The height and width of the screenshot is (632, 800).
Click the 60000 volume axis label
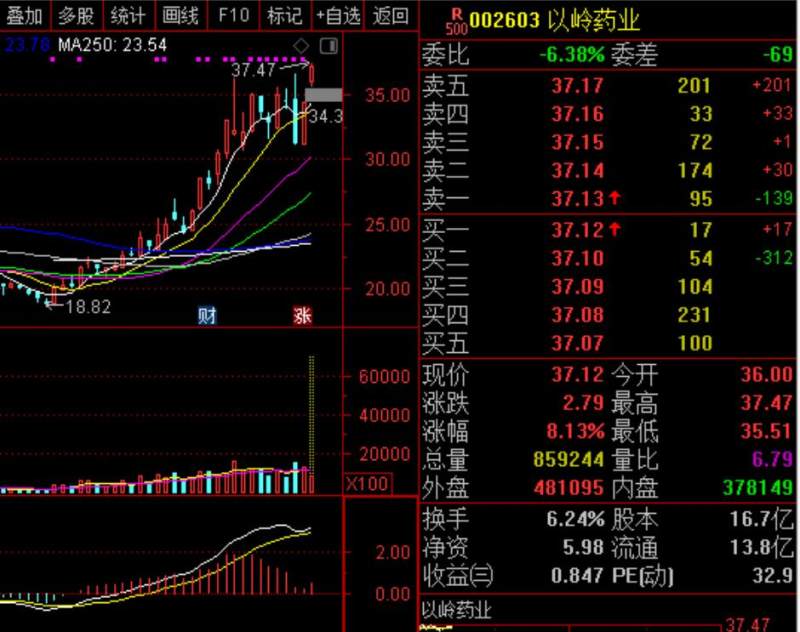[x=384, y=376]
